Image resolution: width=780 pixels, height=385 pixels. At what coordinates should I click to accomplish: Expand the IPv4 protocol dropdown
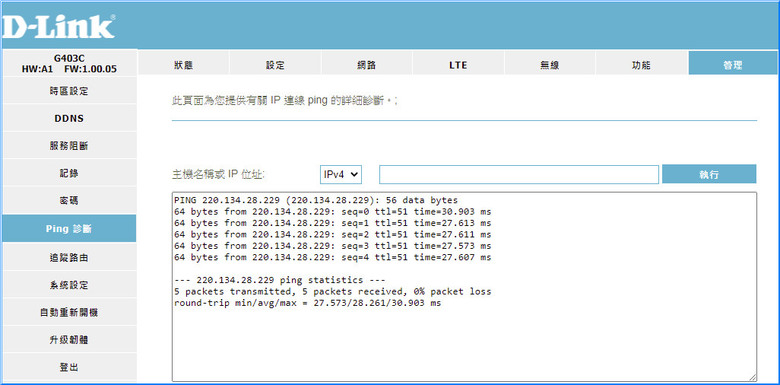click(340, 175)
